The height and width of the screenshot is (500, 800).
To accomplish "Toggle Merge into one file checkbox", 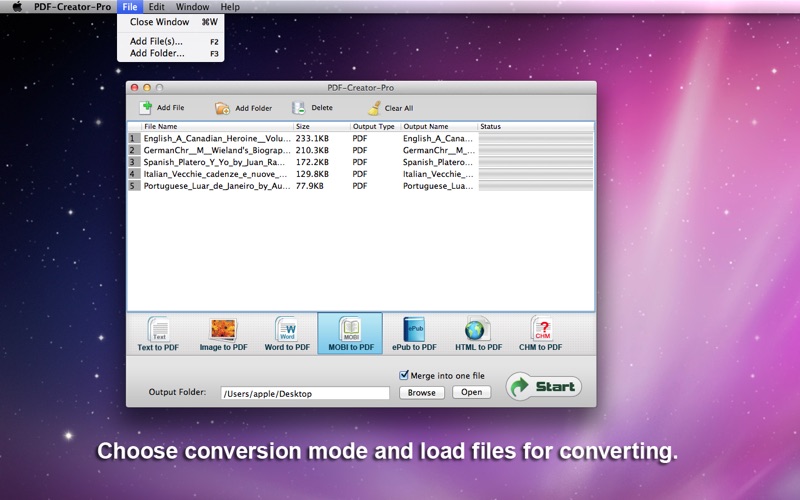I will point(404,375).
